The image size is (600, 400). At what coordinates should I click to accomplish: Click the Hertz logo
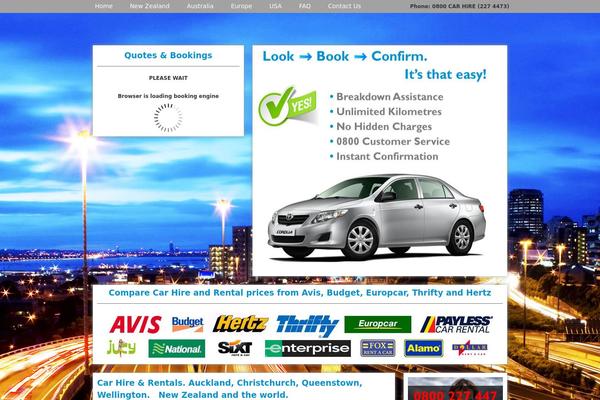[x=240, y=324]
